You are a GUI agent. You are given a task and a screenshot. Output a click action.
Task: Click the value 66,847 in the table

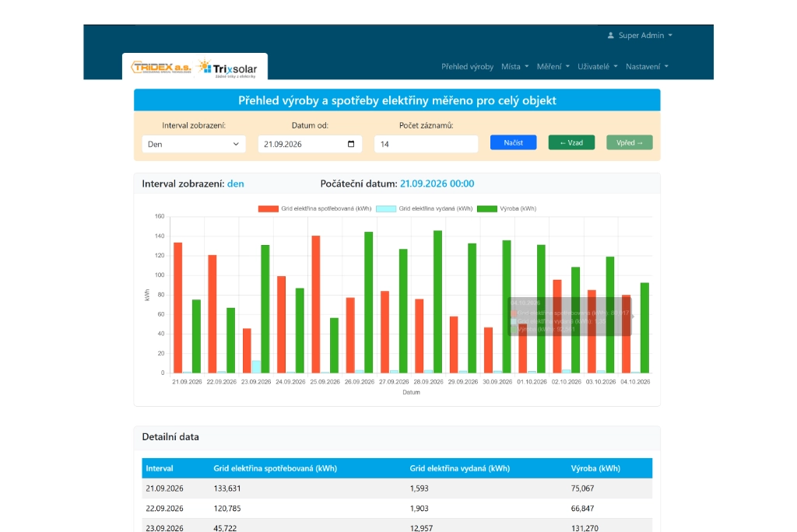[x=582, y=508]
